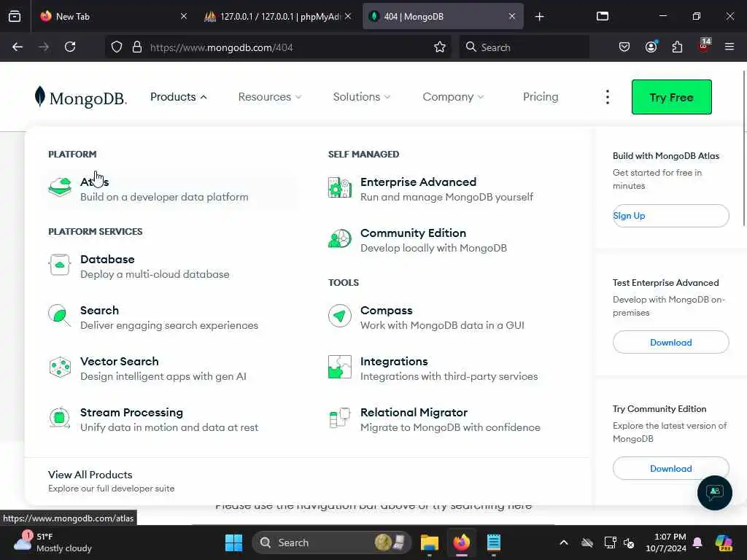The image size is (747, 560).
Task: Click the site padlock icon
Action: (x=137, y=47)
